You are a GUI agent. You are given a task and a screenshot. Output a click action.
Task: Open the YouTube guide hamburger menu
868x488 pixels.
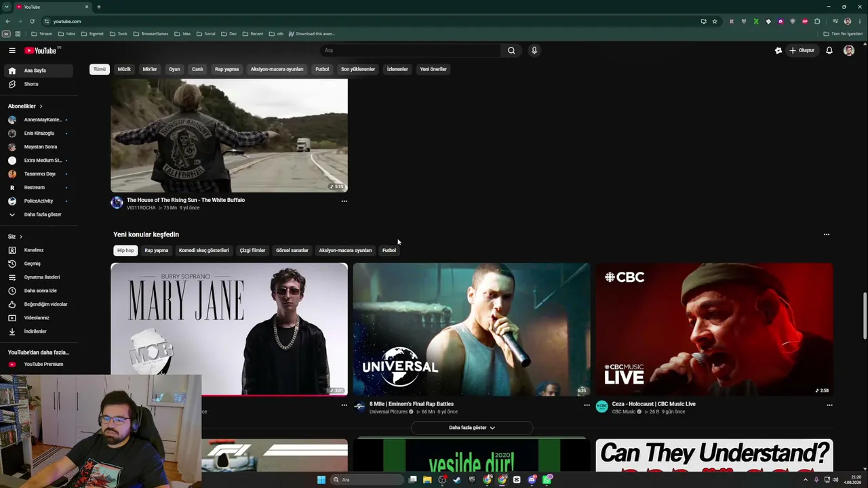[x=12, y=50]
